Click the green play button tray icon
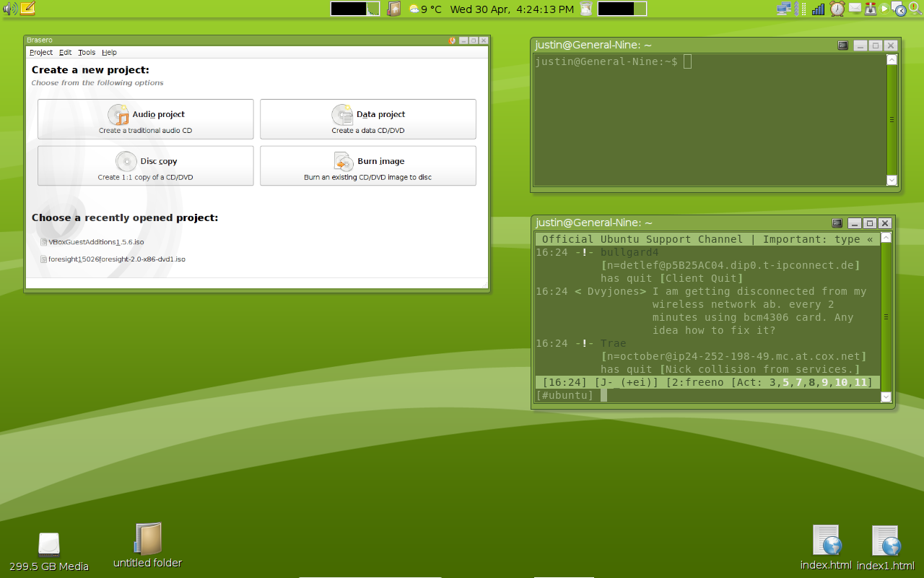 [x=884, y=9]
